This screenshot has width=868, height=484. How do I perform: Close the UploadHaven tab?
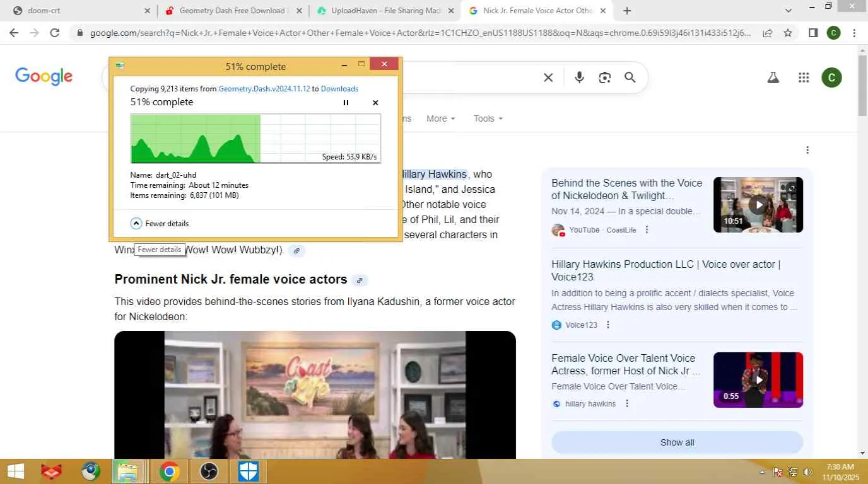coord(451,11)
